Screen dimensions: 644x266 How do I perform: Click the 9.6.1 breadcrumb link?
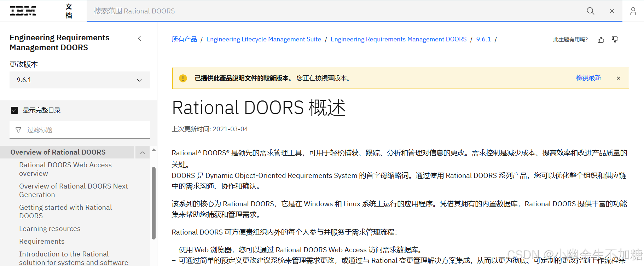click(483, 39)
